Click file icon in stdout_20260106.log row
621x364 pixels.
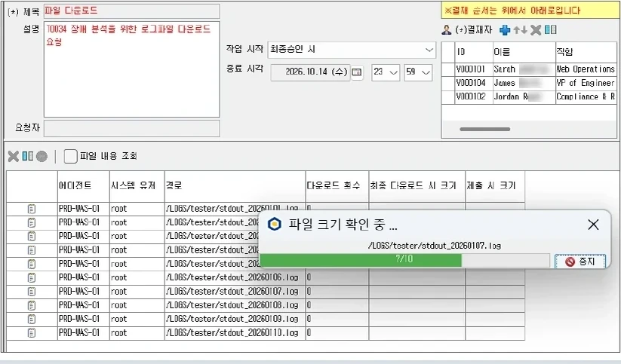[x=32, y=278]
